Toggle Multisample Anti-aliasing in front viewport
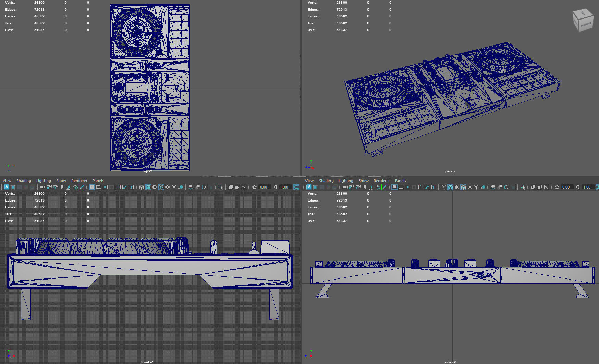This screenshot has height=364, width=599. (204, 187)
